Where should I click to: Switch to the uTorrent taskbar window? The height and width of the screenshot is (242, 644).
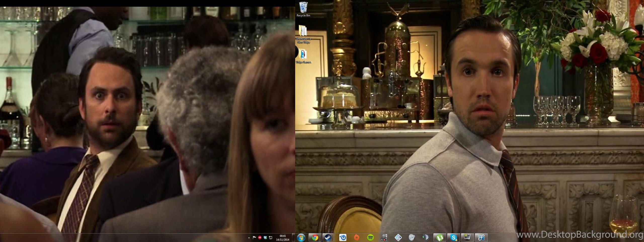440,237
